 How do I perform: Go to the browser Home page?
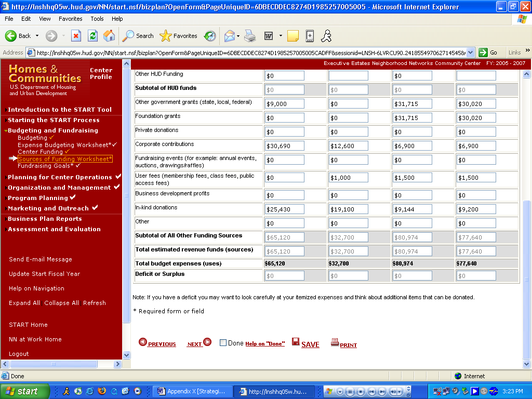tap(109, 36)
